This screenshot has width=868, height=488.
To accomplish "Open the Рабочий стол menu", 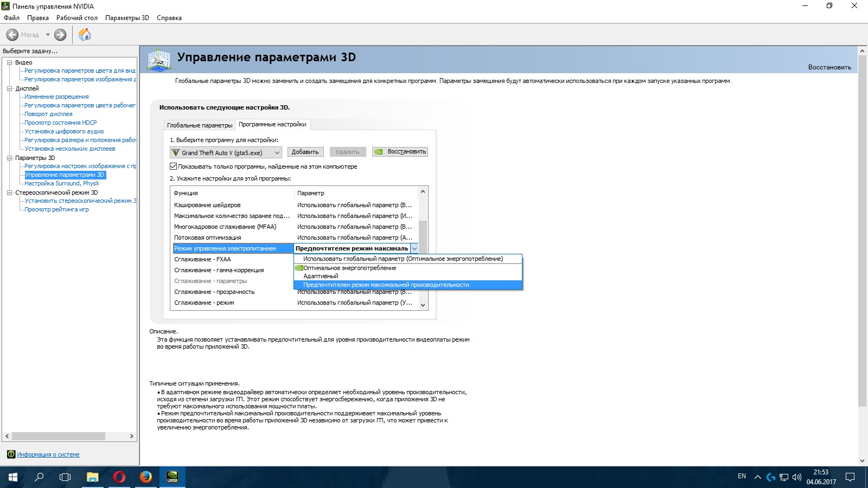I will pos(77,18).
